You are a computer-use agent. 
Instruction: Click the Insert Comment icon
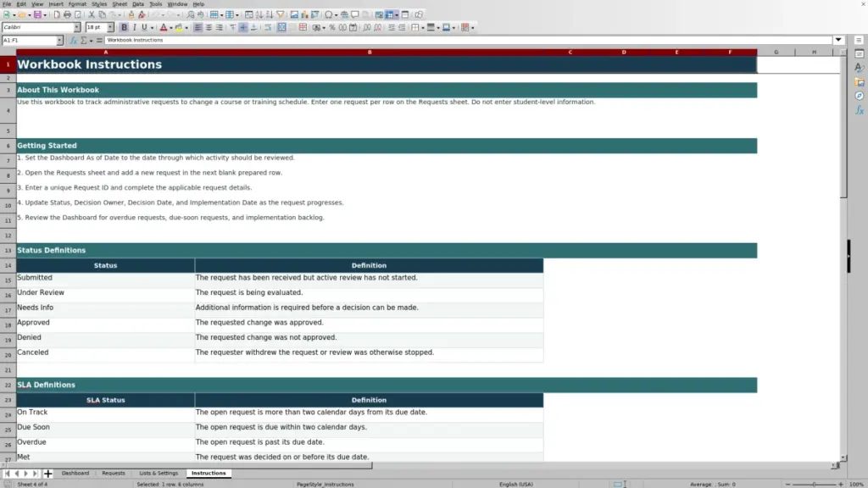(355, 14)
